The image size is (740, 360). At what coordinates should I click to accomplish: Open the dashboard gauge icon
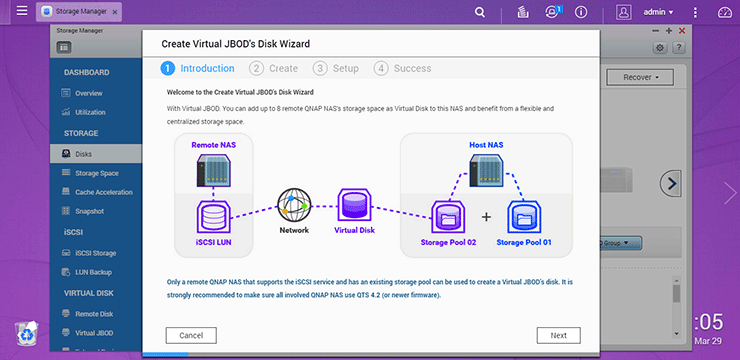point(724,12)
